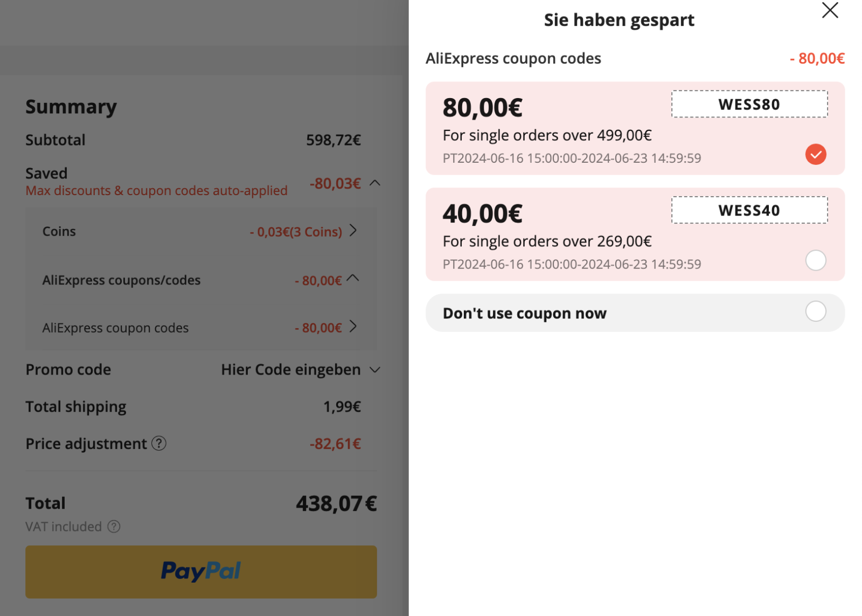Viewport: 862px width, 616px height.
Task: Expand the Promo code 'Hier Code eingeben' dropdown
Action: coord(375,370)
